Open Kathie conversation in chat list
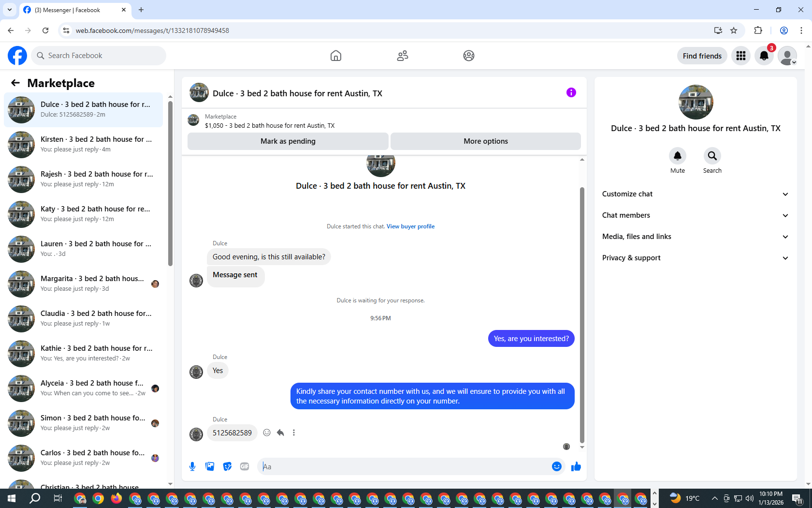This screenshot has height=508, width=812. [x=83, y=354]
